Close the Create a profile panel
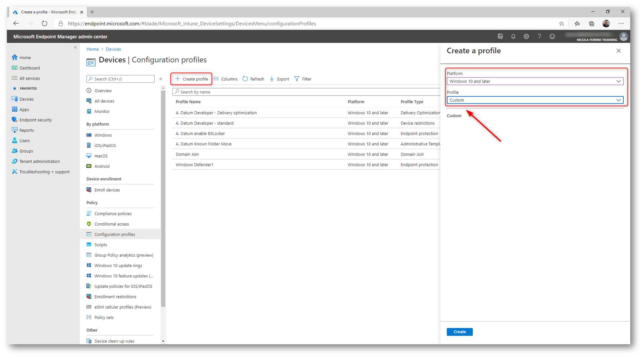 point(618,51)
